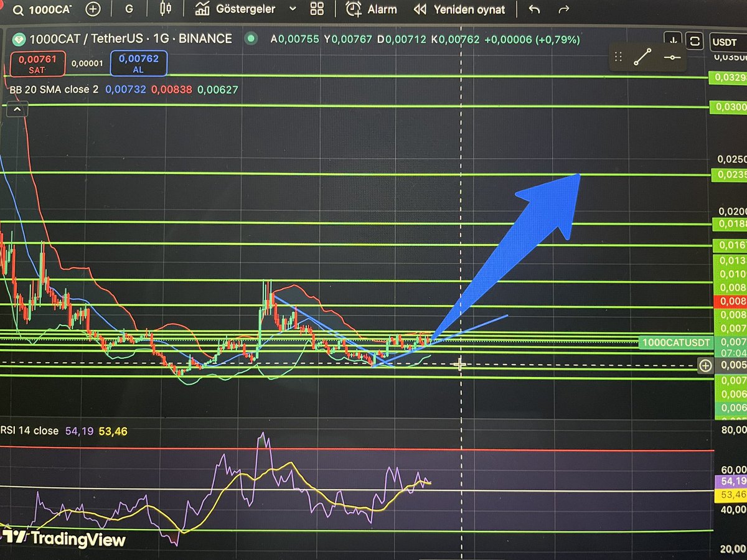The image size is (747, 560).
Task: Click the 0,0167 price label
Action: pyautogui.click(x=730, y=245)
